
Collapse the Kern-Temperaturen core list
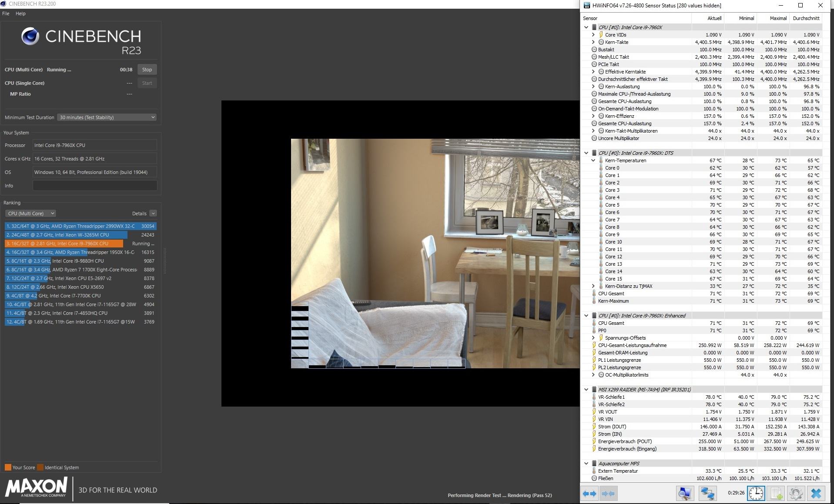tap(593, 160)
